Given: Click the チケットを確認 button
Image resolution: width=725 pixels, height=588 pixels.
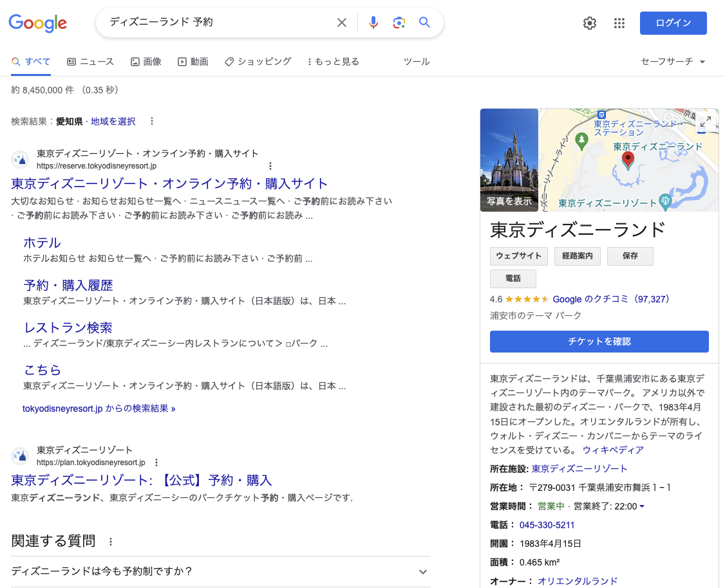Looking at the screenshot, I should pos(599,342).
